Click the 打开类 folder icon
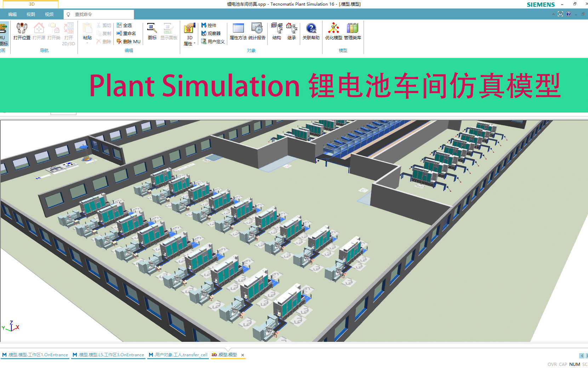Screen dimensions: 588x368 click(54, 28)
